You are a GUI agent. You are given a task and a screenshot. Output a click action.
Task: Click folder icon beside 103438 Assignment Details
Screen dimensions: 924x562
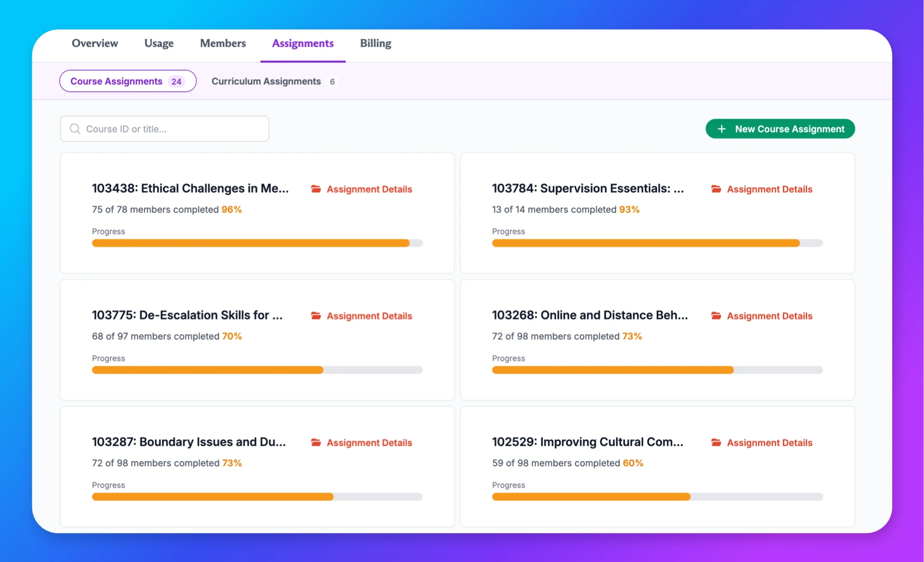point(316,189)
